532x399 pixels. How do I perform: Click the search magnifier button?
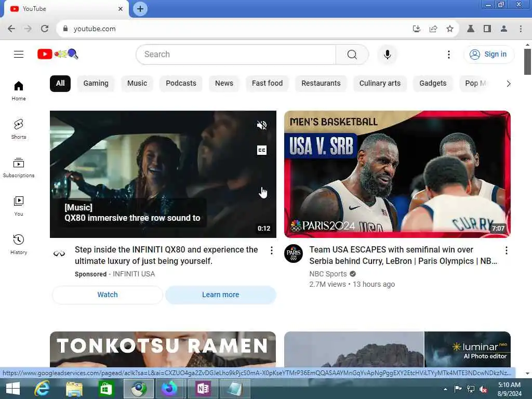point(352,54)
